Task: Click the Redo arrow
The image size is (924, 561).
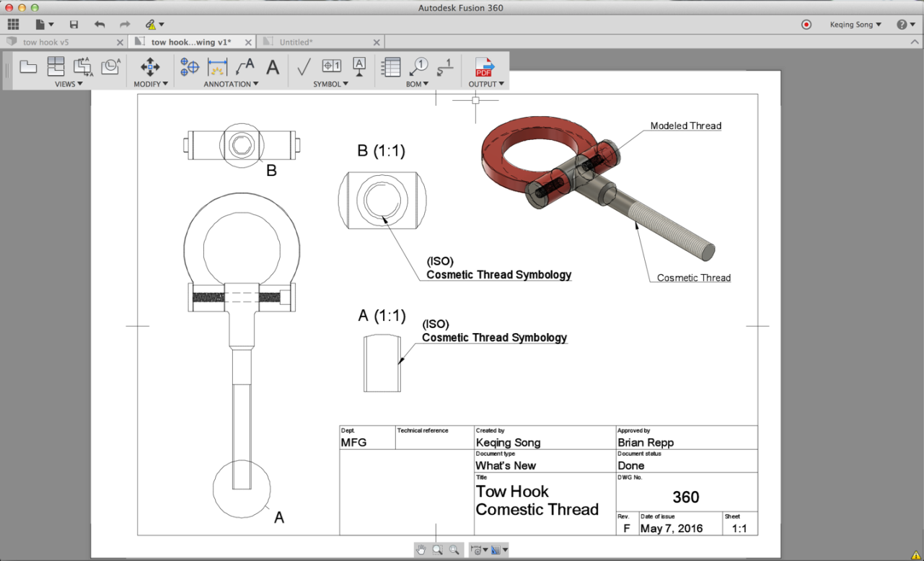Action: click(x=125, y=25)
